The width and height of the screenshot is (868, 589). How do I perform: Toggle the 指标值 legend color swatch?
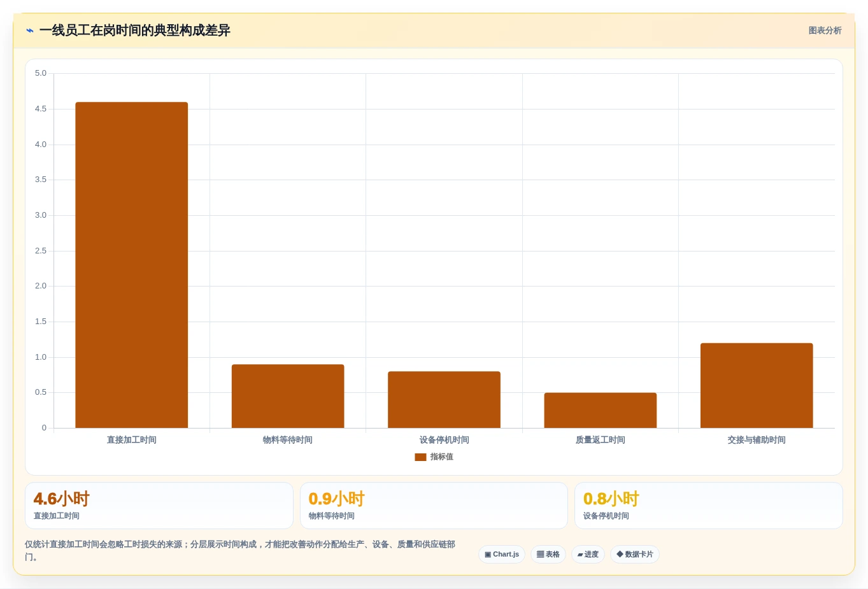click(420, 457)
